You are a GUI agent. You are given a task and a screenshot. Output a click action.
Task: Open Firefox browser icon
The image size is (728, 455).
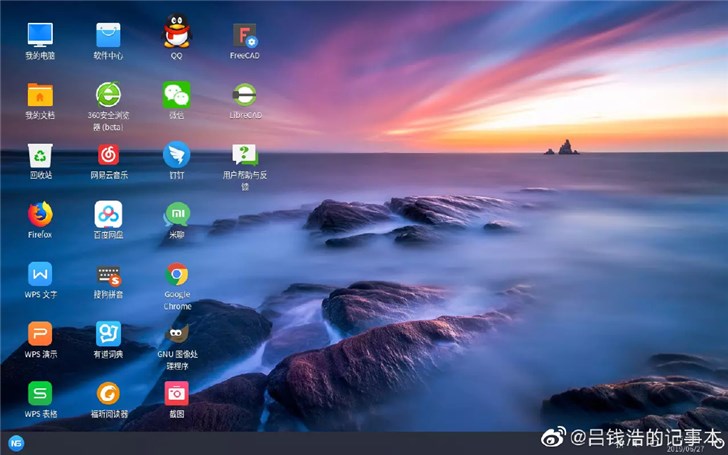[40, 214]
